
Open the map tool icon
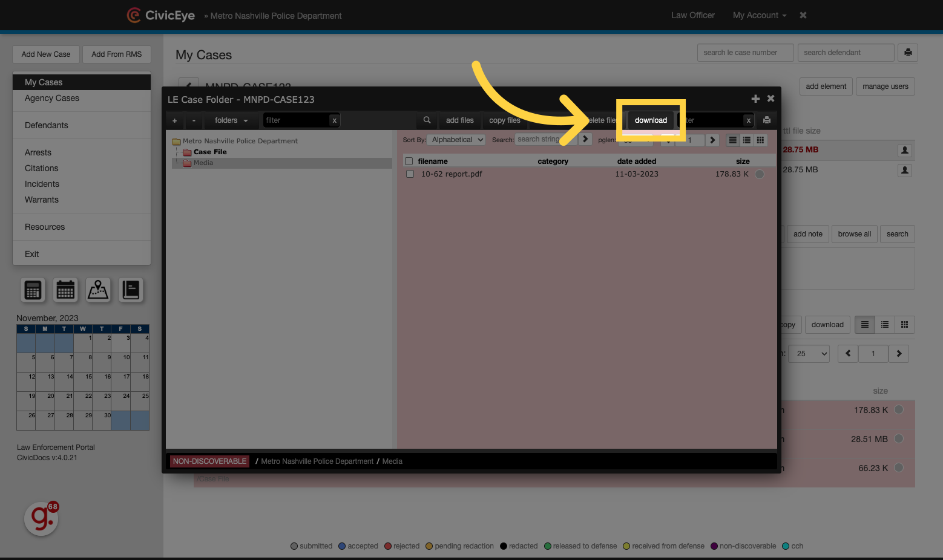click(98, 290)
